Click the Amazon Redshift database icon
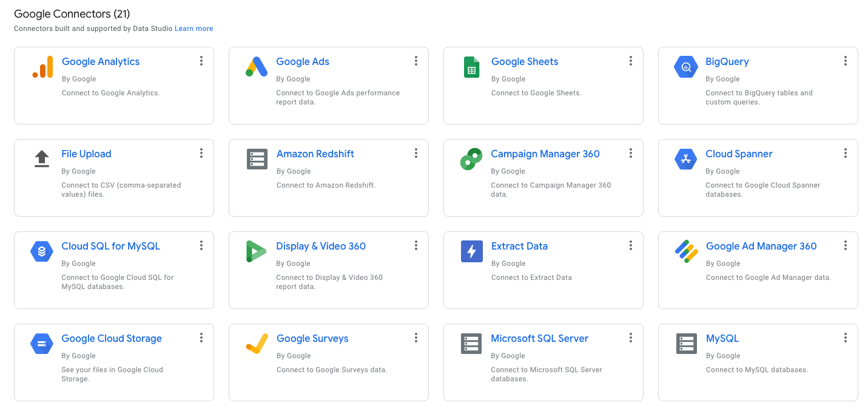Screen dimensions: 868x408 pyautogui.click(x=257, y=159)
